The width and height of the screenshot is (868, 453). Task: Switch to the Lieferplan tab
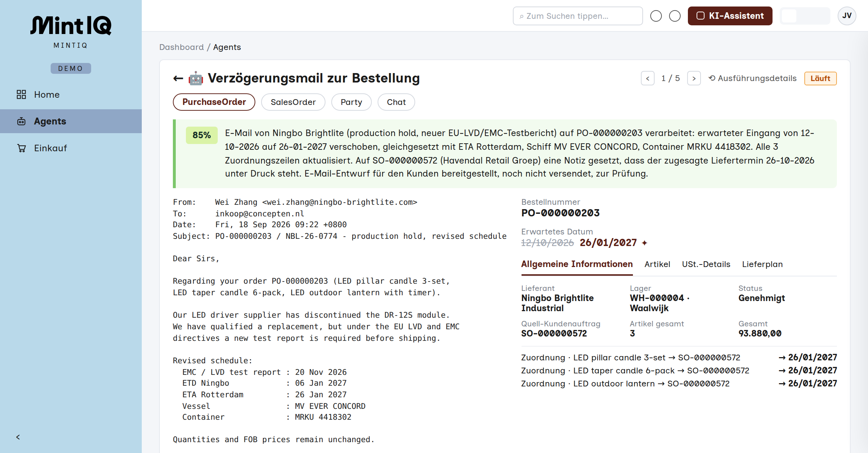[x=762, y=264]
